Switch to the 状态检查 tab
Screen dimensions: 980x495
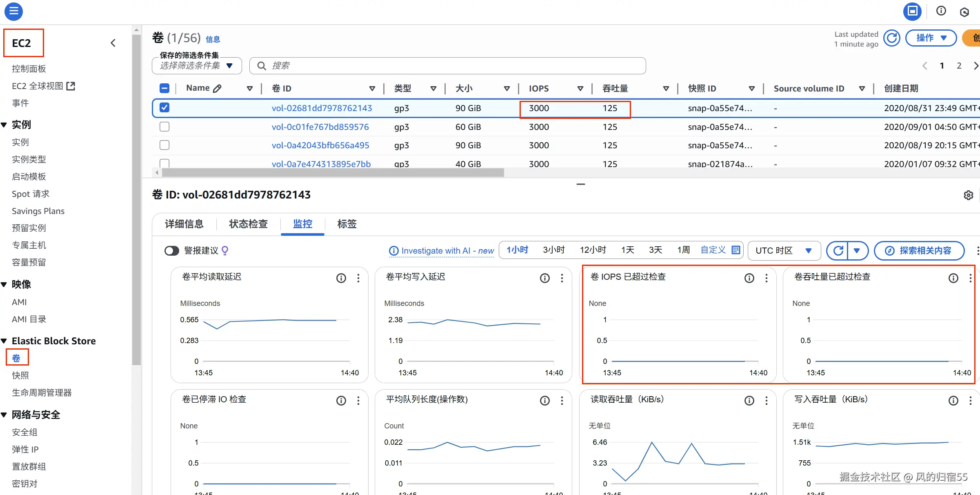(x=248, y=224)
